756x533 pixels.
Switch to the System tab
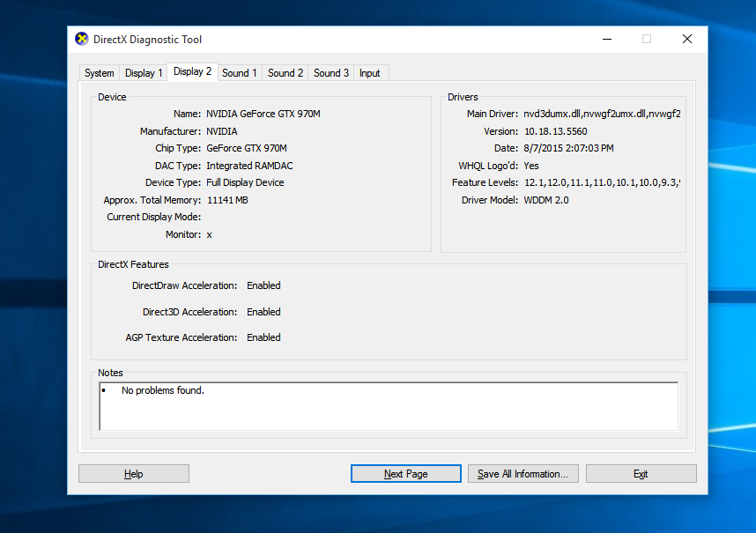100,73
